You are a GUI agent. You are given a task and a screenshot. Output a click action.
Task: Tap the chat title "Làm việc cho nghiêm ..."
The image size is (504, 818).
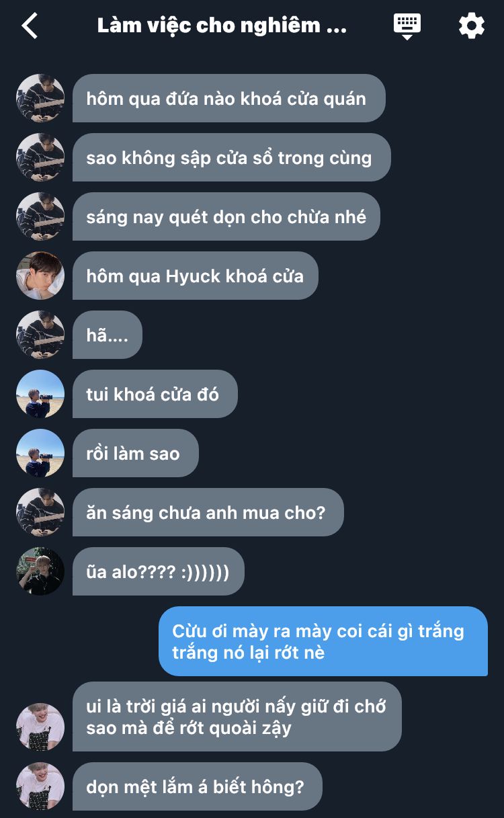click(222, 26)
